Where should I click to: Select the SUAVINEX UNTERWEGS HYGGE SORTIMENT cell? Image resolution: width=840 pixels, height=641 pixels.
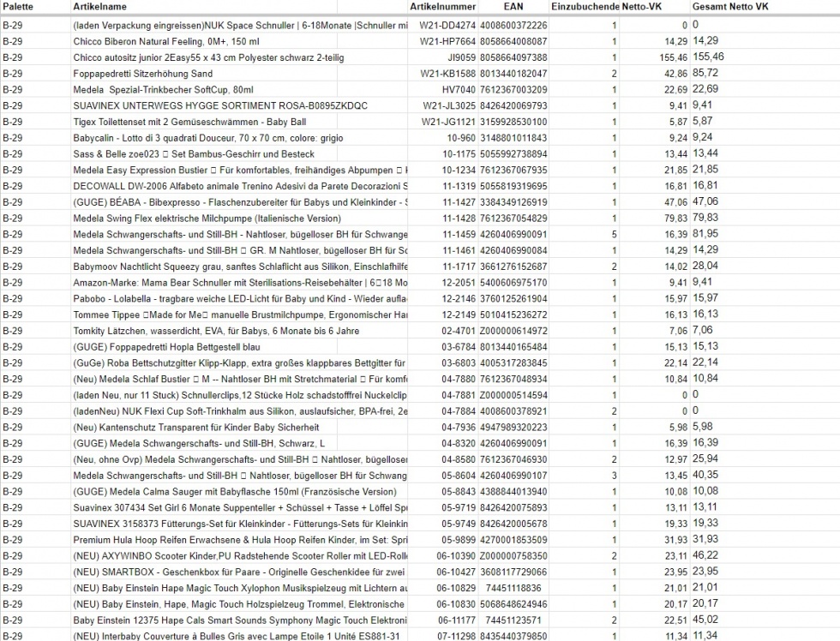click(220, 105)
